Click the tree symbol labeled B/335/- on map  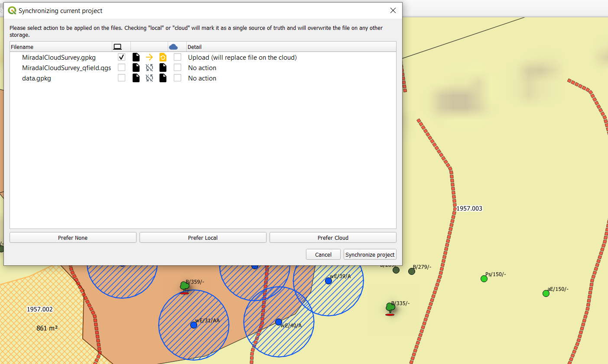pos(390,309)
